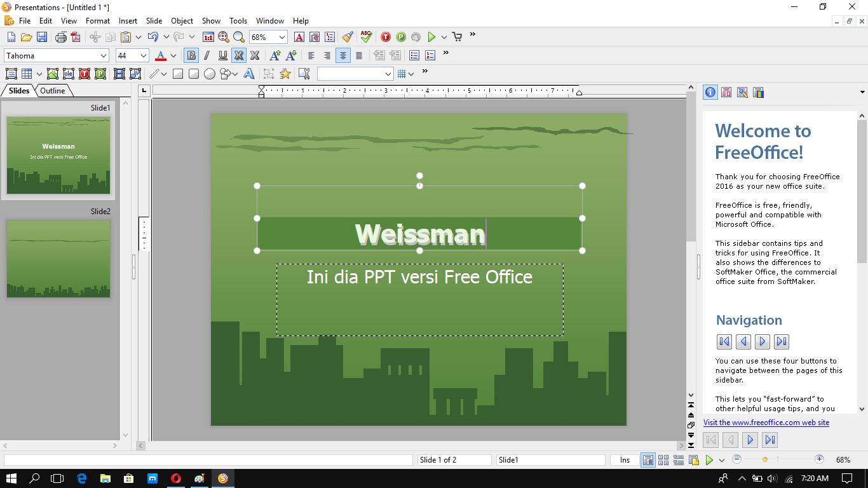Open the color scheme sidebar panel

tap(758, 93)
